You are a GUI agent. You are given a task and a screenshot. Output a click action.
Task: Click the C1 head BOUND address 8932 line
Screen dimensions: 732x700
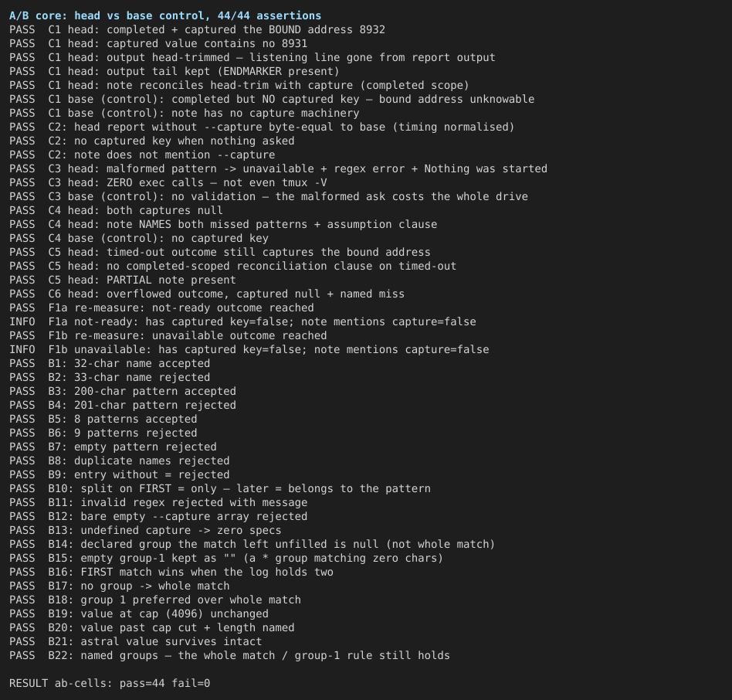click(198, 30)
